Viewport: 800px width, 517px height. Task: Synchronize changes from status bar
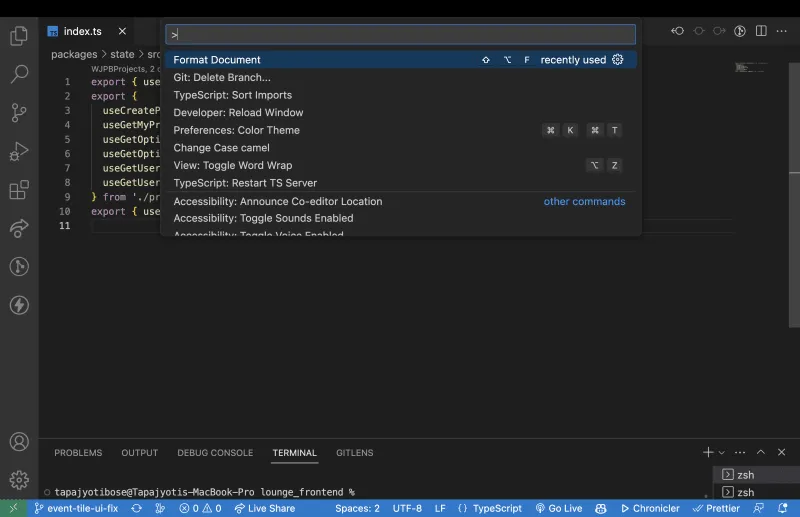click(x=136, y=508)
